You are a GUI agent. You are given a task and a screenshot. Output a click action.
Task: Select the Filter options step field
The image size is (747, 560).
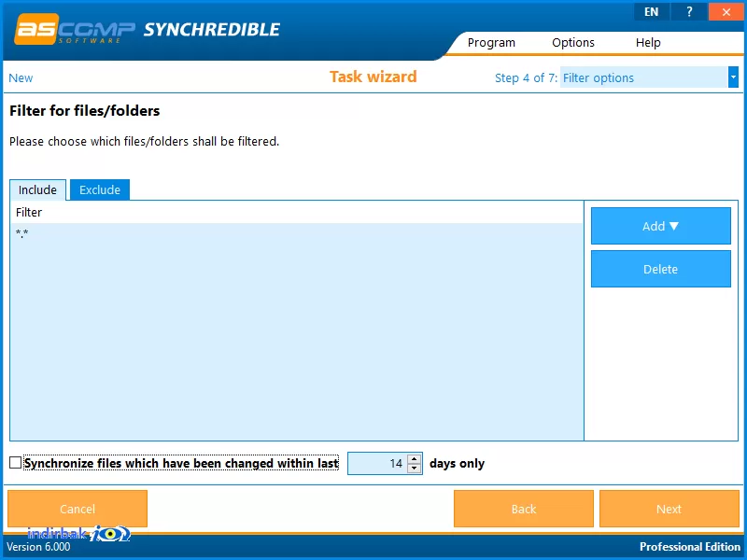[643, 77]
